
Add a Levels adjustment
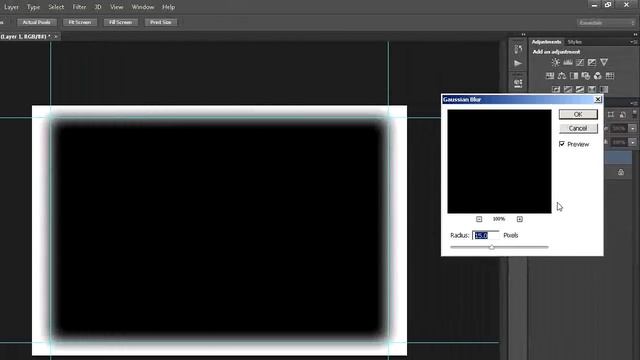[568, 62]
